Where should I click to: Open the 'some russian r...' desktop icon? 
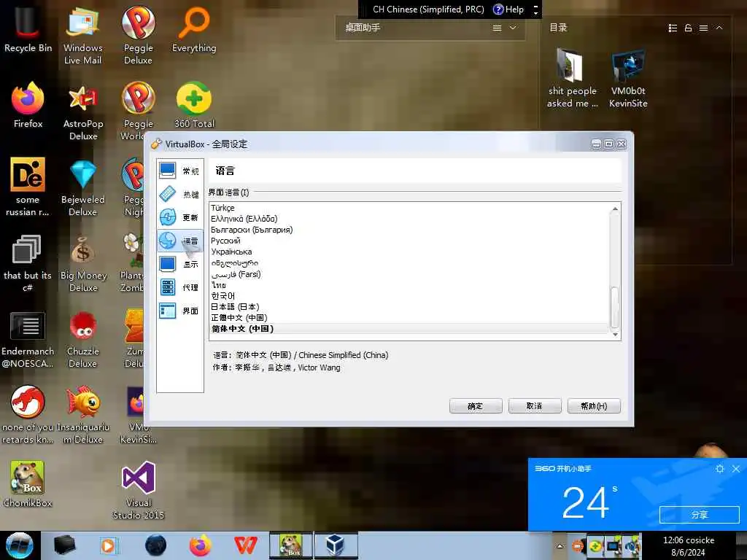point(28,187)
